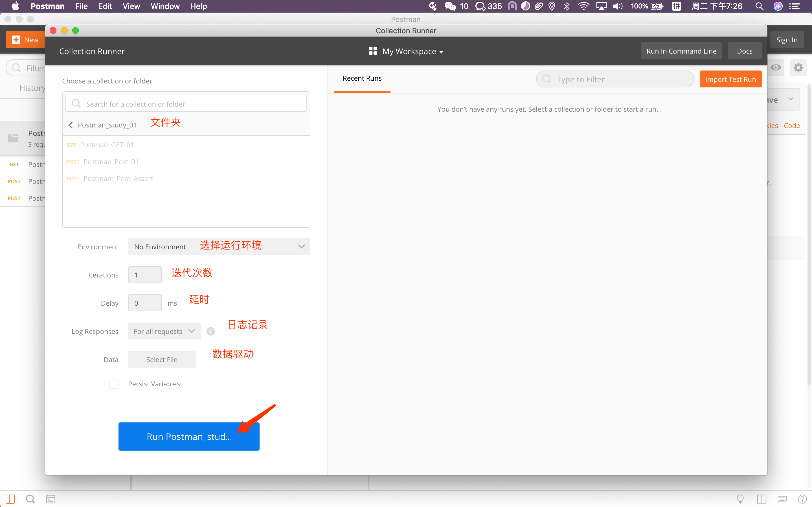Click Run In Command Line button
The image size is (812, 507).
[x=681, y=51]
